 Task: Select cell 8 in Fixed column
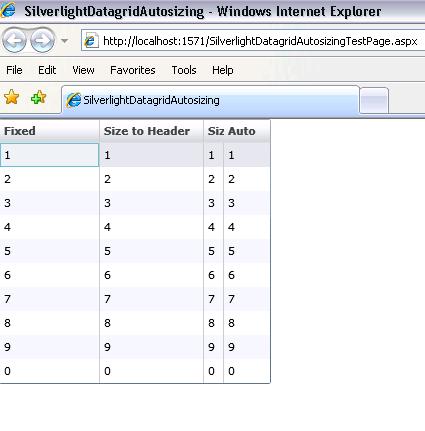(49, 323)
